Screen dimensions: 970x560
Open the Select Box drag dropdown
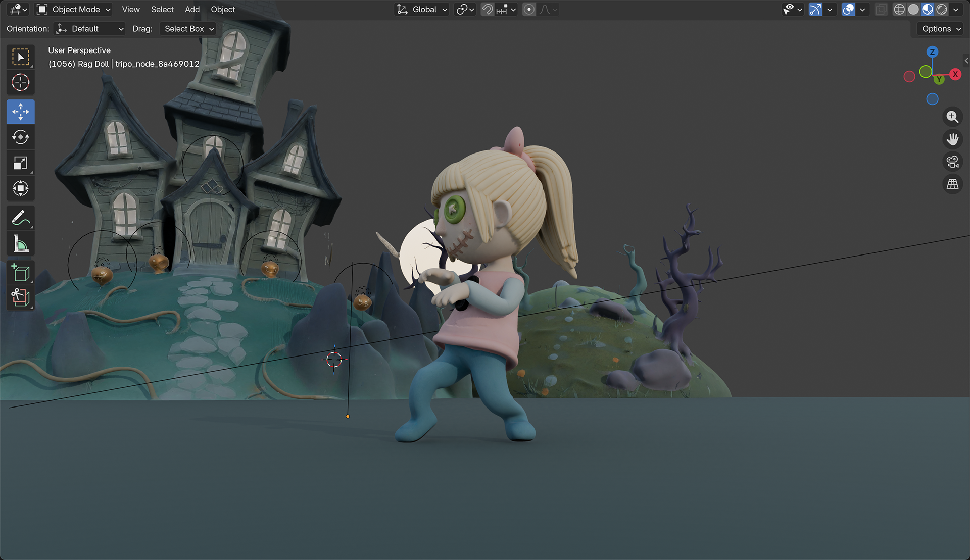point(189,29)
